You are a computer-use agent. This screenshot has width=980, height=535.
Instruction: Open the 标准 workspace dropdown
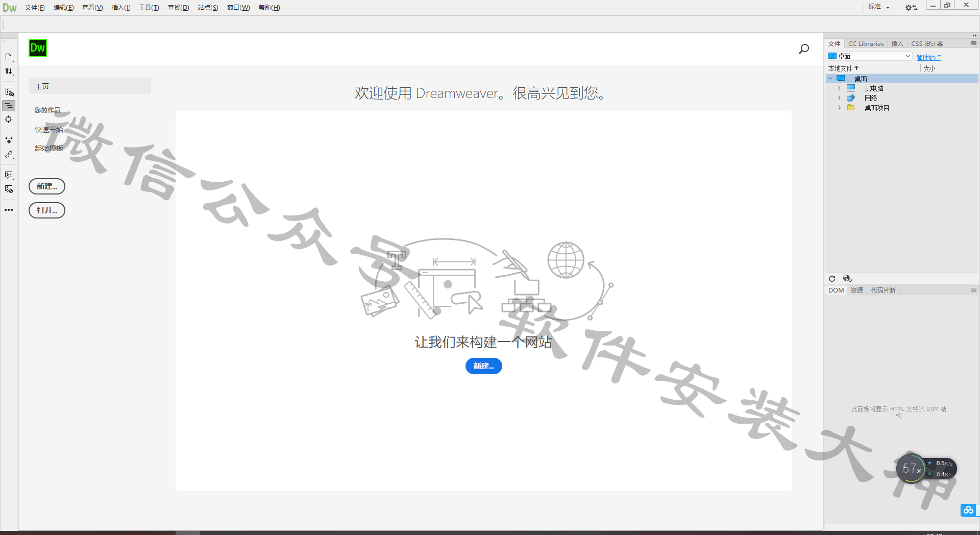pos(879,7)
